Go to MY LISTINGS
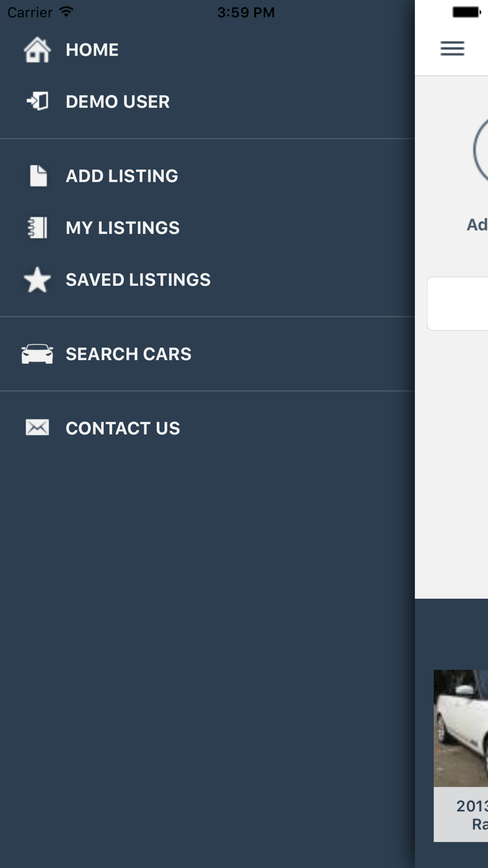 207,228
